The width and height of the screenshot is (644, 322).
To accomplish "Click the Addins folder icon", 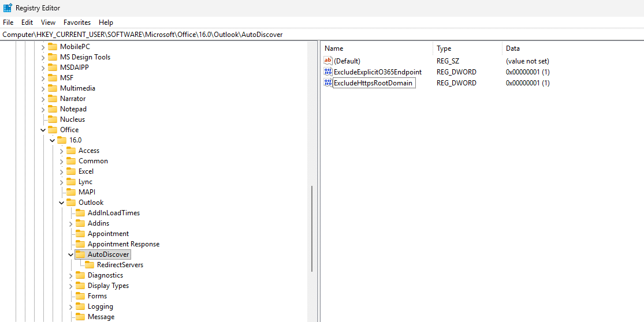I will tap(80, 223).
